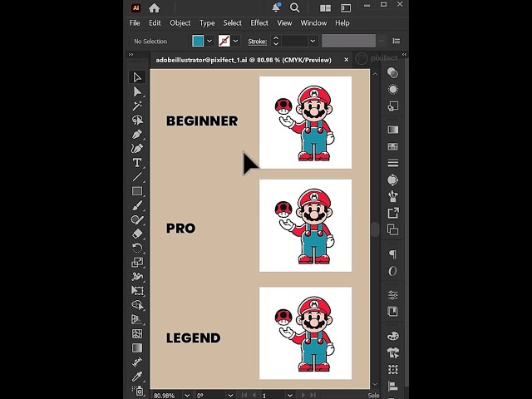Screen dimensions: 532x399
Task: Open the Window menu
Action: 313,22
